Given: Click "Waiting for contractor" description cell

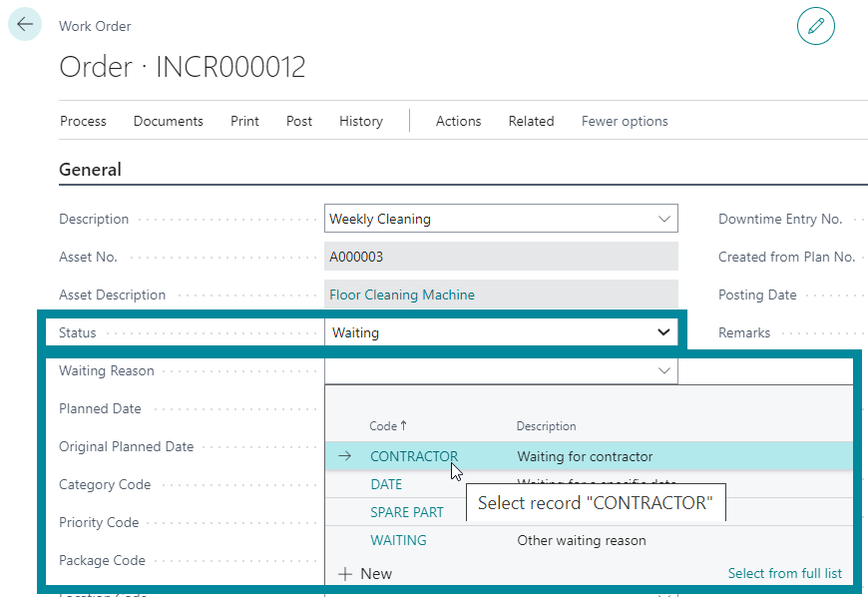Looking at the screenshot, I should [585, 456].
